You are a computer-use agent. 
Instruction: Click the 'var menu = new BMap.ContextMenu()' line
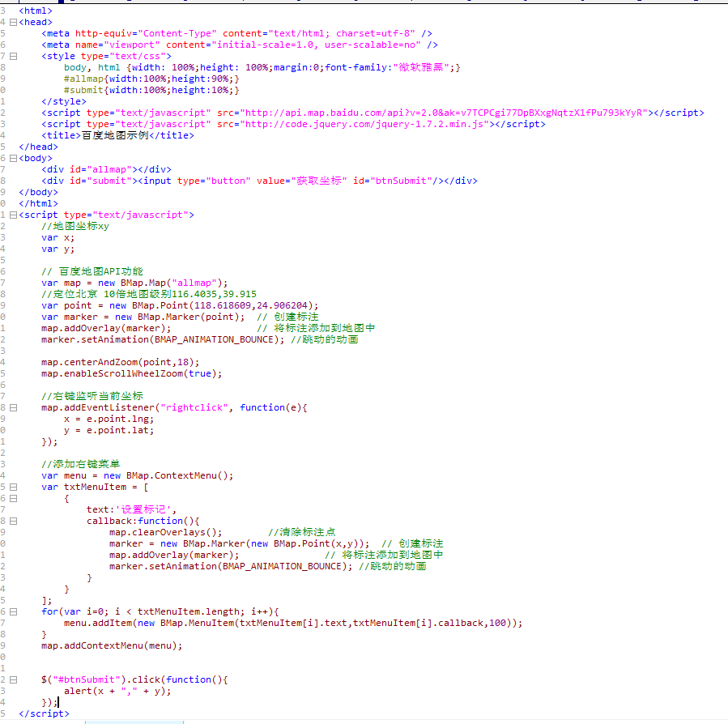138,475
